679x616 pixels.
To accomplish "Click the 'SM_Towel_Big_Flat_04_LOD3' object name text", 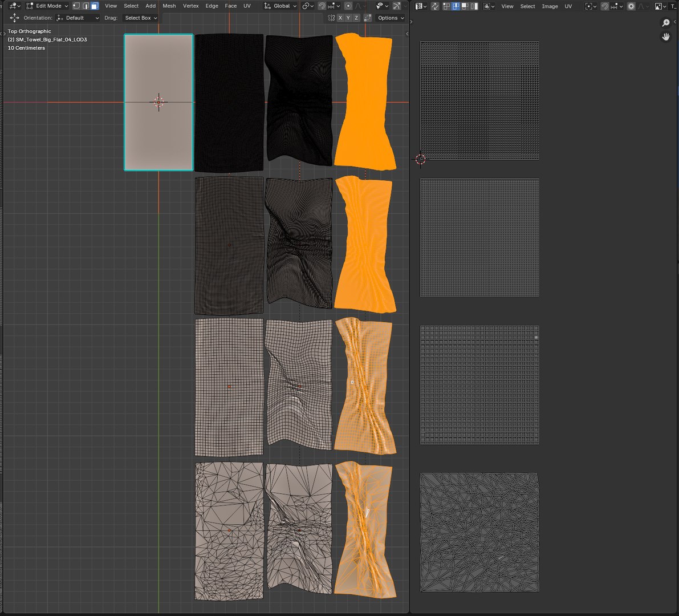I will pyautogui.click(x=51, y=39).
